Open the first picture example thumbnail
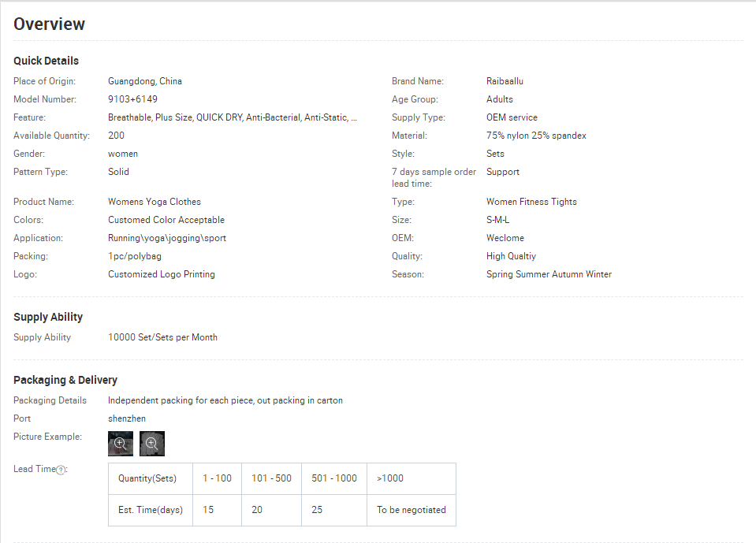This screenshot has width=756, height=543. click(x=121, y=444)
